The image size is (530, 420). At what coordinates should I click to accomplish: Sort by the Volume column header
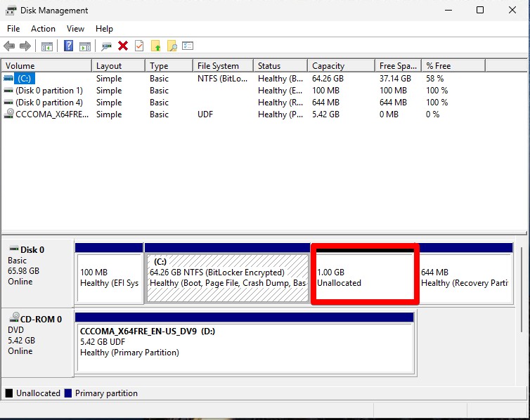(46, 66)
